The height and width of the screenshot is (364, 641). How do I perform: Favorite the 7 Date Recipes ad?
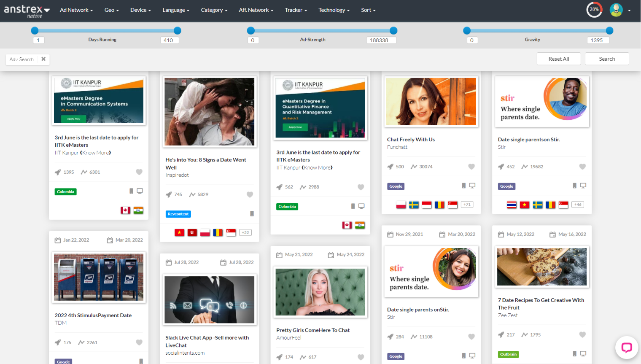point(582,335)
